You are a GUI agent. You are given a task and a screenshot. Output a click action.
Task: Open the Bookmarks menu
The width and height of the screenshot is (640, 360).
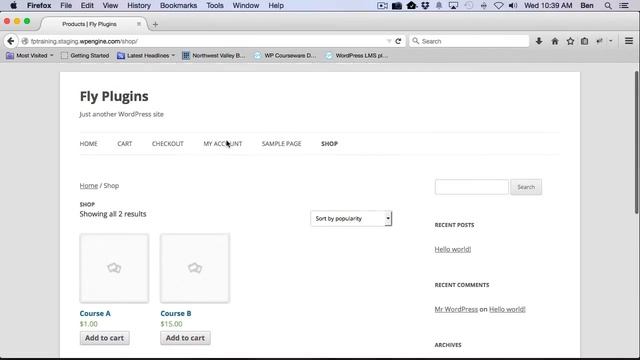(x=178, y=5)
